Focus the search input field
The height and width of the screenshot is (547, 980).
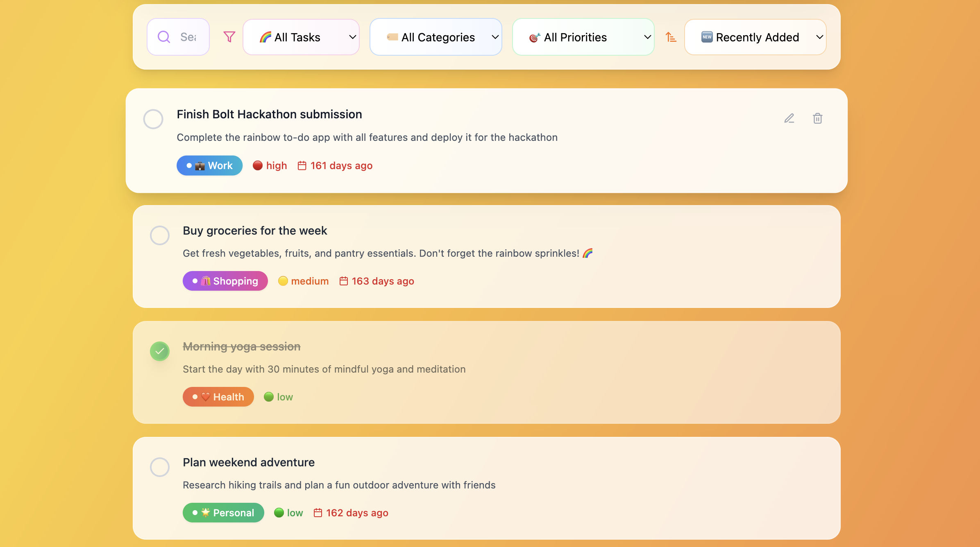189,37
